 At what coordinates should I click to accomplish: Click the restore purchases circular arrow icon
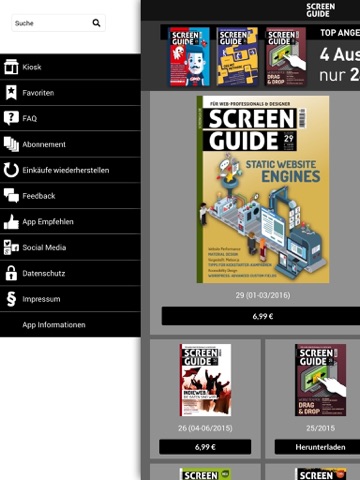(11, 170)
